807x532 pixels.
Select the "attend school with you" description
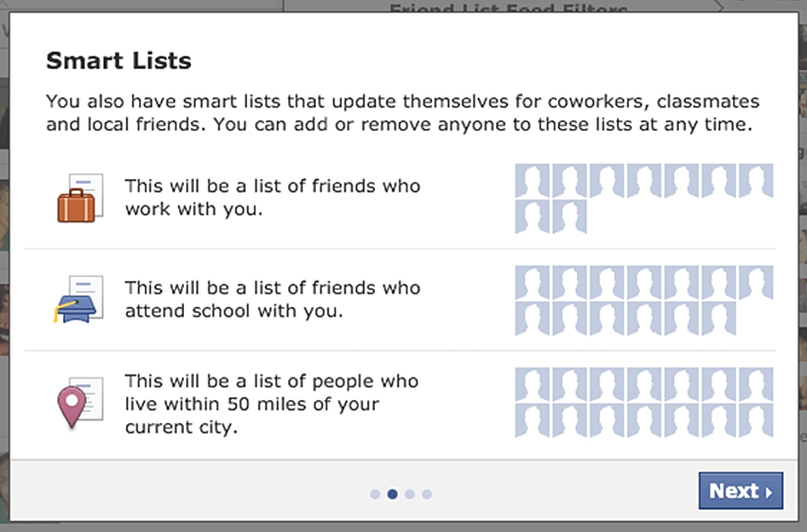pyautogui.click(x=272, y=299)
